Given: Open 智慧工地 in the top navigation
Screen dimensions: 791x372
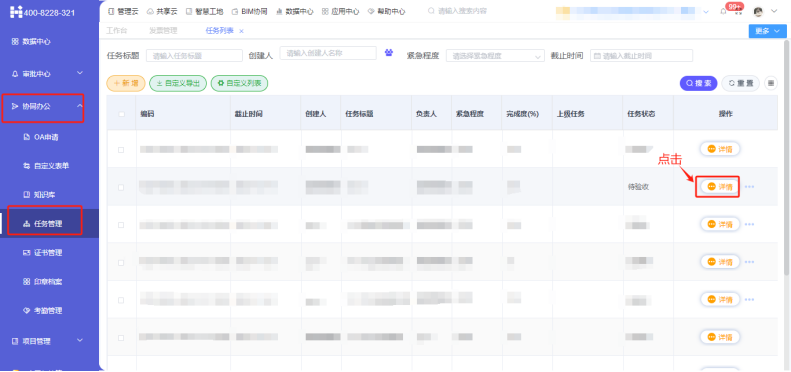Looking at the screenshot, I should [204, 11].
